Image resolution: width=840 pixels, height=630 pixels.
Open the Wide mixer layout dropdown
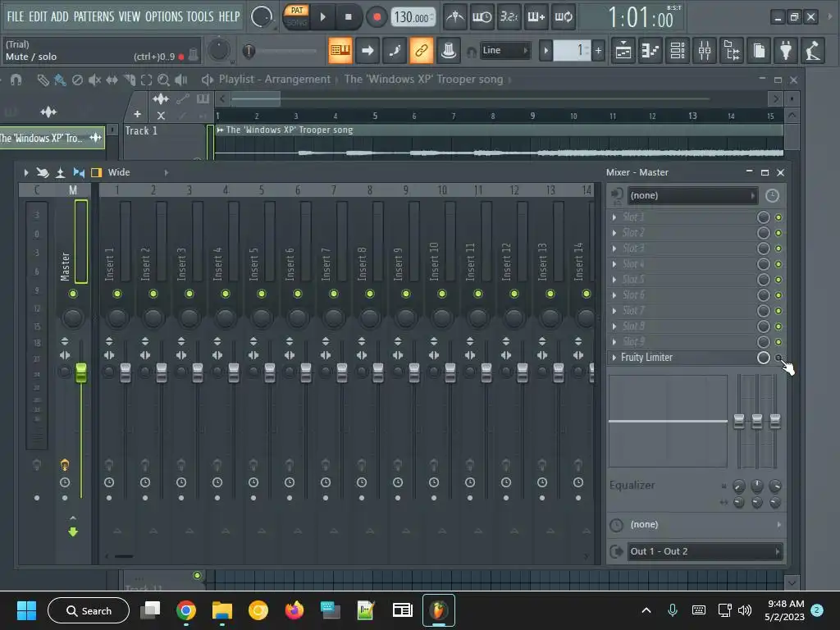coord(138,172)
